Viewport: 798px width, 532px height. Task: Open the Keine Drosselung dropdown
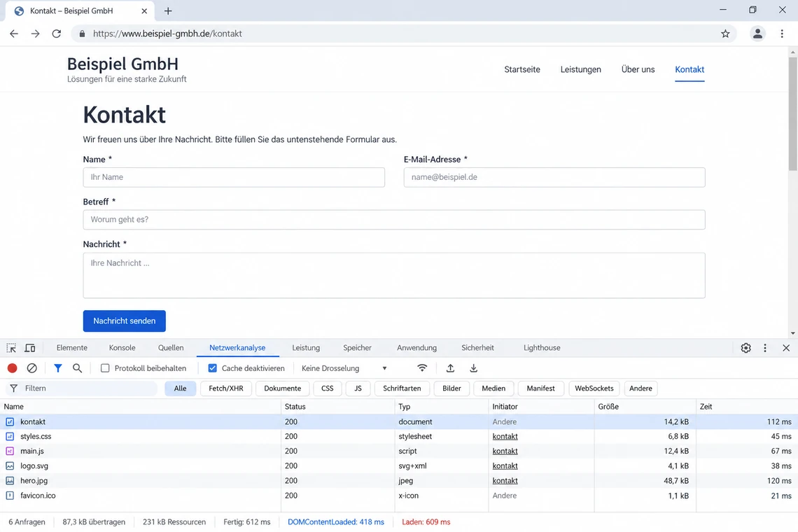(x=344, y=368)
